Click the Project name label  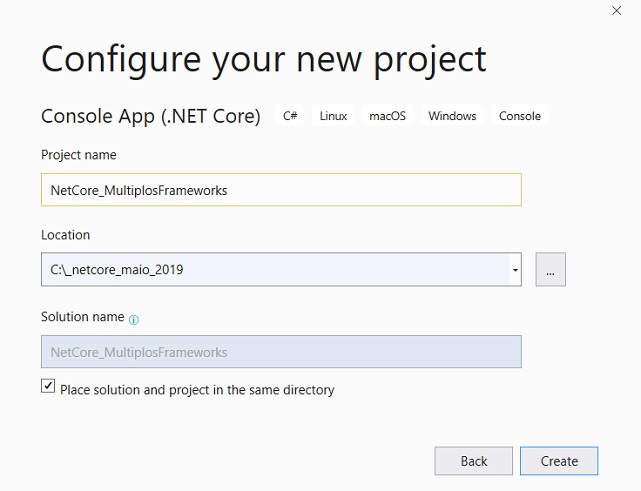(x=78, y=155)
